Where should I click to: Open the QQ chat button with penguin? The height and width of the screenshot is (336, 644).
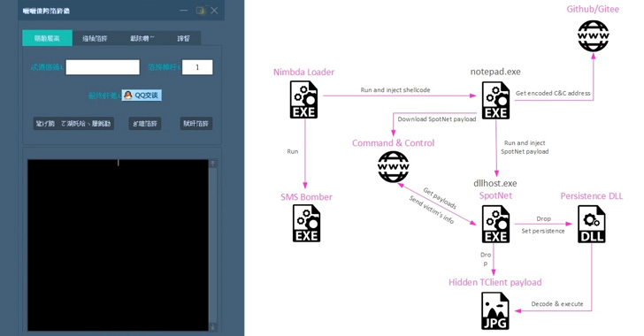click(x=142, y=95)
